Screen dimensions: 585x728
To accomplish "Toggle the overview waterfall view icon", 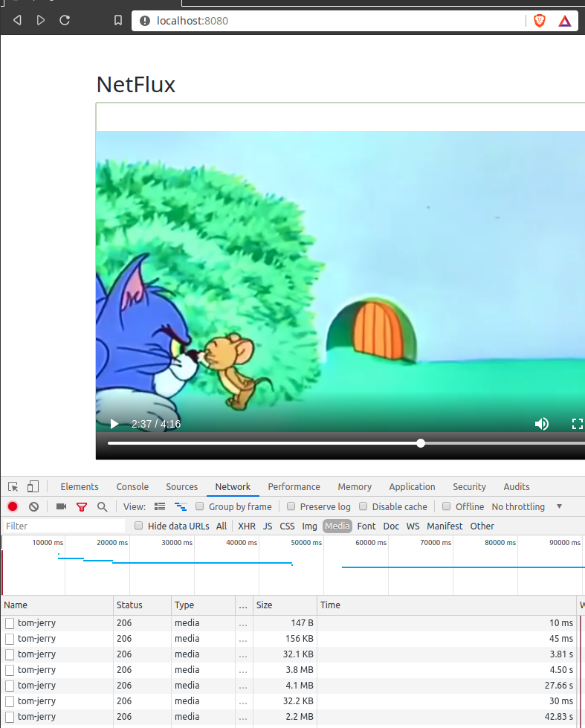I will coord(181,506).
